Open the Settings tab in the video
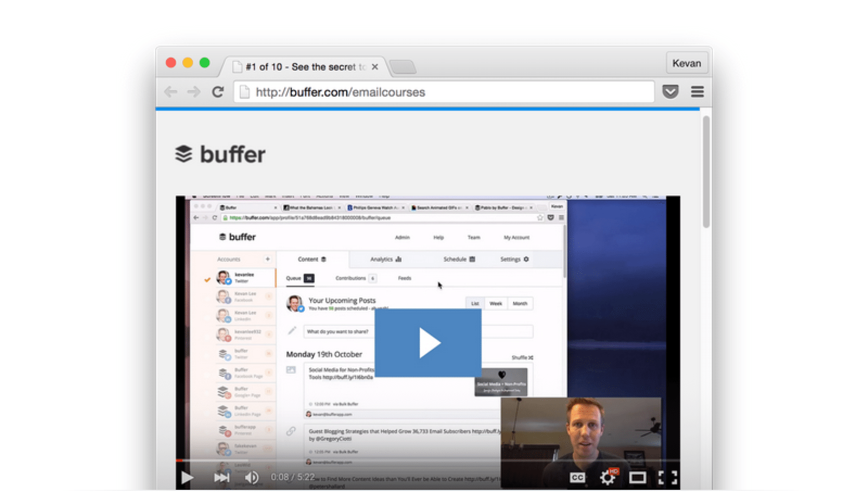The width and height of the screenshot is (868, 492). coord(514,259)
